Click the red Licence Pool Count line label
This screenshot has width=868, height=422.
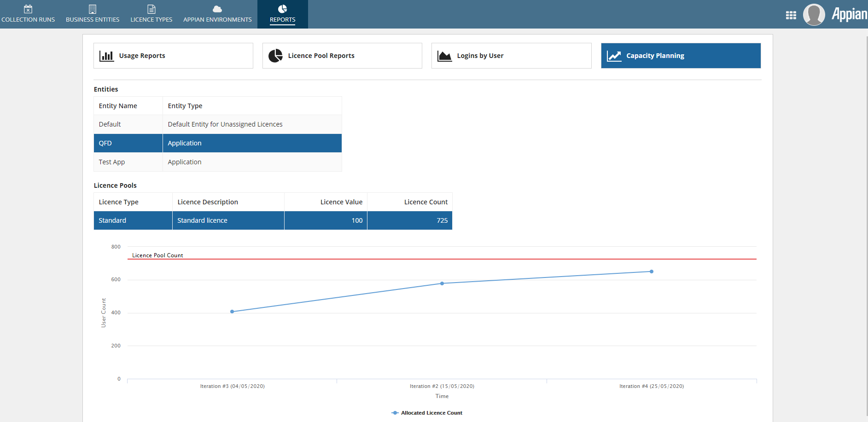(157, 255)
